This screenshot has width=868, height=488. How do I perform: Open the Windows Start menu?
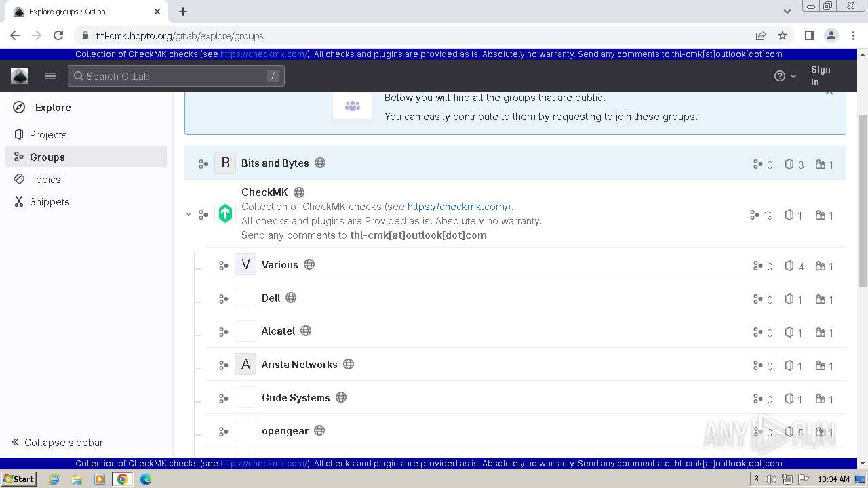pos(18,479)
